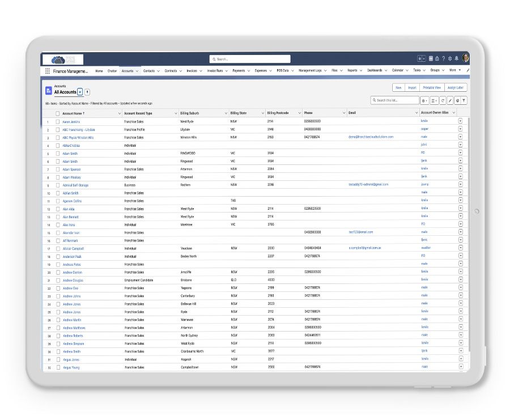Switch to the Reports tab
The width and height of the screenshot is (510, 420).
tap(352, 70)
